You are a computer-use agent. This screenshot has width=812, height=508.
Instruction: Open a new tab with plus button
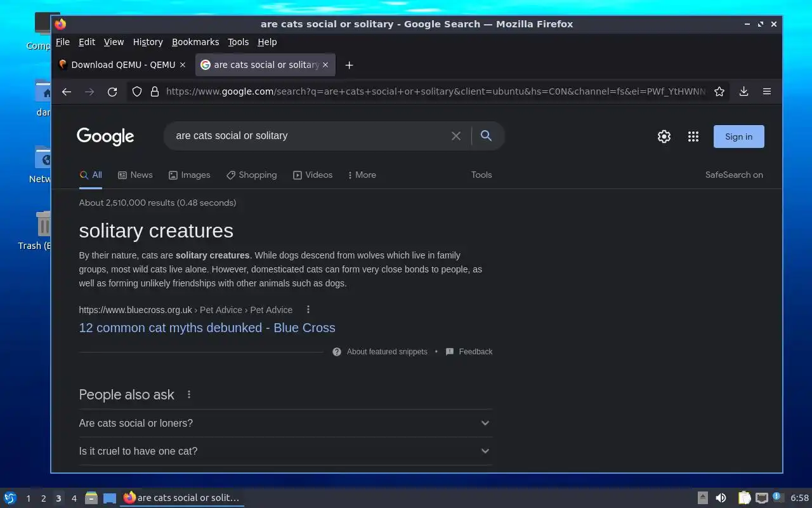[x=349, y=65]
